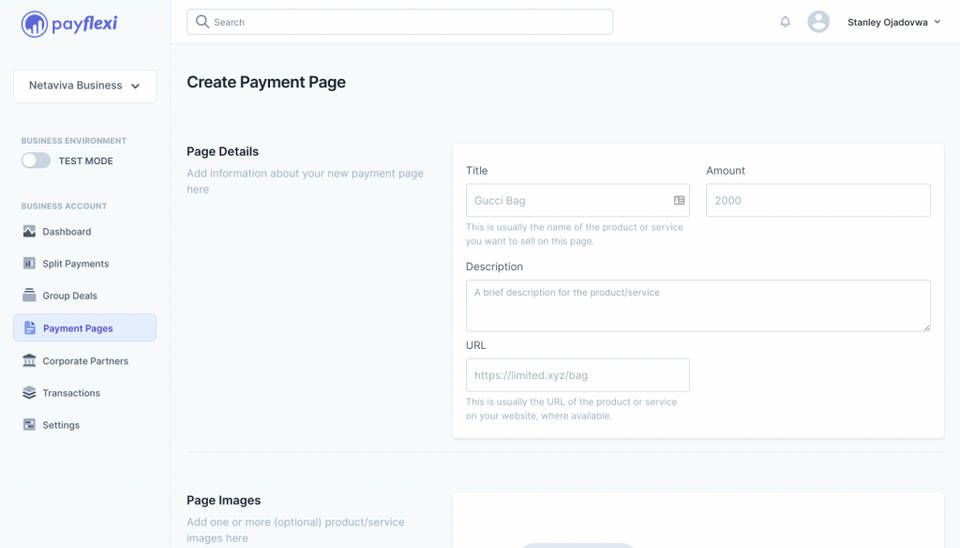Open the Stanley Ojadovwa account menu
The height and width of the screenshot is (548, 960).
tap(893, 22)
